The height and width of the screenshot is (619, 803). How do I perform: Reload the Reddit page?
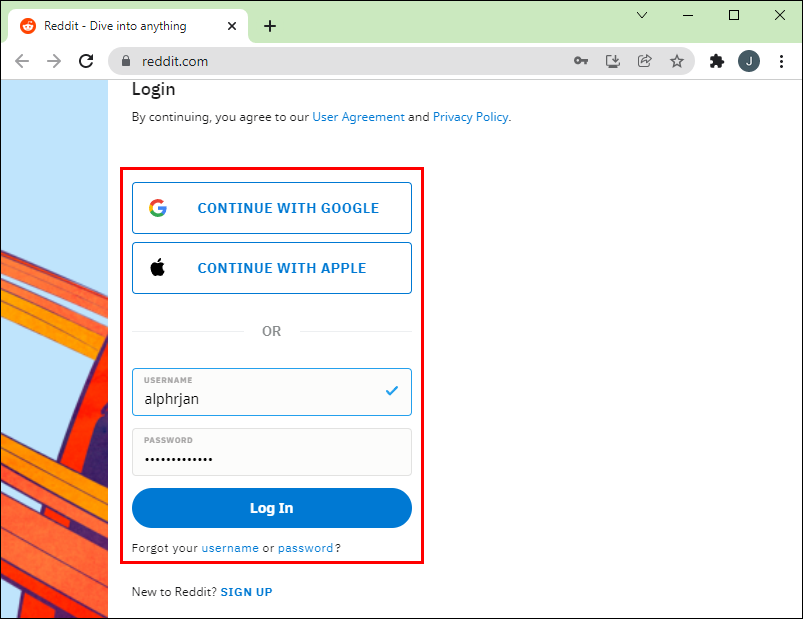coord(86,61)
